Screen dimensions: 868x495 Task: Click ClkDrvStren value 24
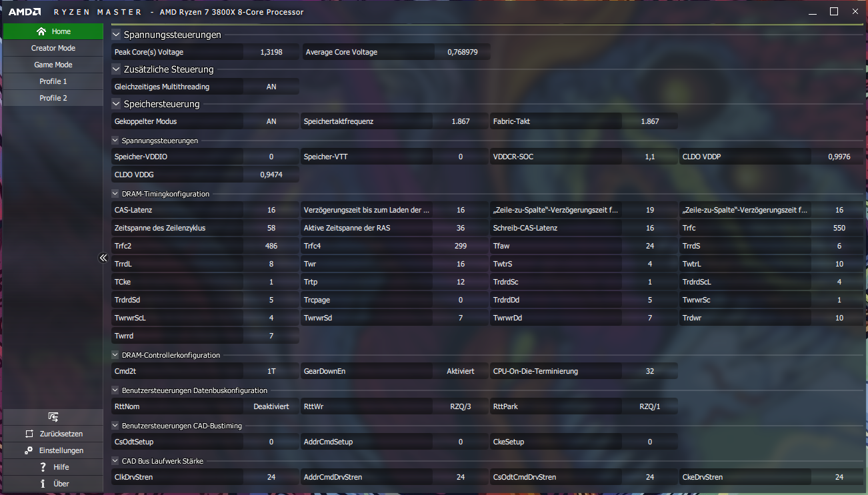[271, 477]
